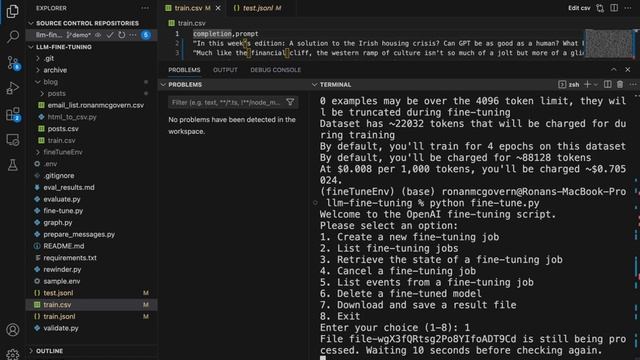Open the Accounts icon in activity bar
This screenshot has width=640, height=360.
(x=13, y=329)
